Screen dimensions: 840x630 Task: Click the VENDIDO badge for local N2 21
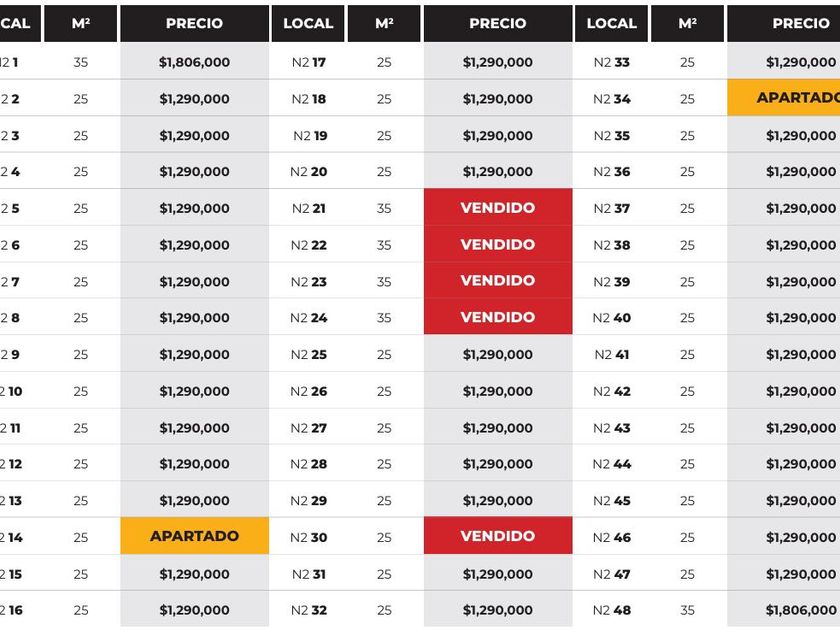(x=498, y=208)
